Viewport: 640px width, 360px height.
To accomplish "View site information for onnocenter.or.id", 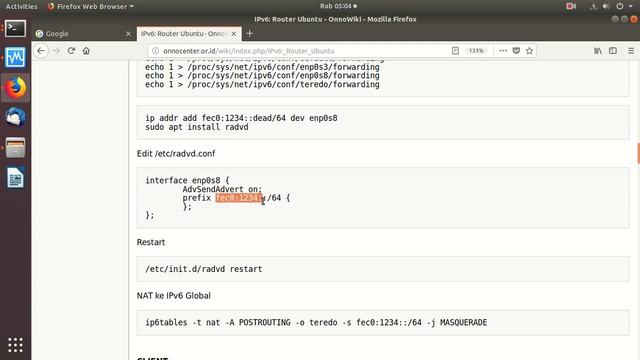I will pos(155,51).
